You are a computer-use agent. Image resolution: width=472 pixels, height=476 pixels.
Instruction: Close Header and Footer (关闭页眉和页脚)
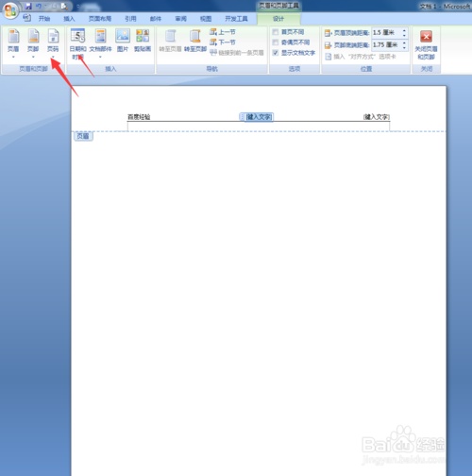coord(426,44)
